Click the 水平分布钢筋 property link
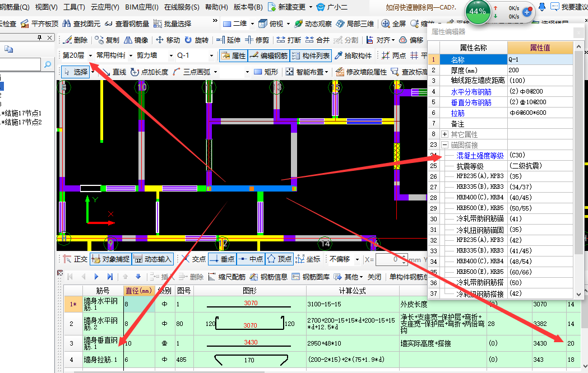 (x=471, y=91)
